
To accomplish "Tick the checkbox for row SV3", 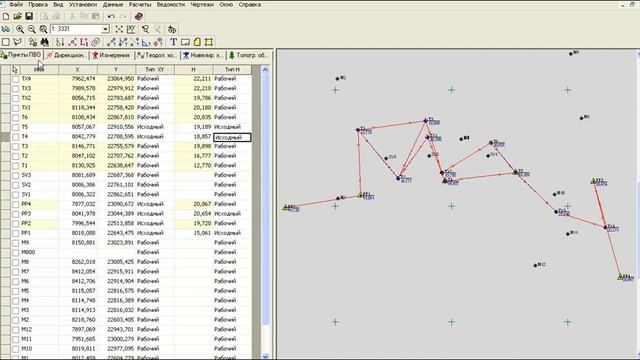I will (16, 176).
